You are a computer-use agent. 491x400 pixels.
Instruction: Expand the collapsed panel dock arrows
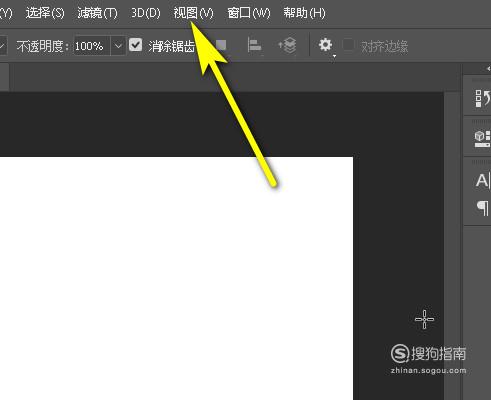488,69
